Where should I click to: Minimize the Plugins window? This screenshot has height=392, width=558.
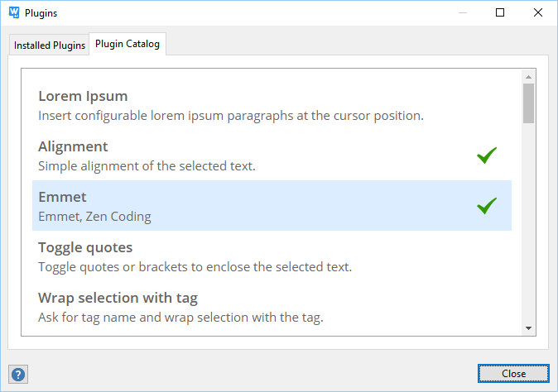pos(462,13)
